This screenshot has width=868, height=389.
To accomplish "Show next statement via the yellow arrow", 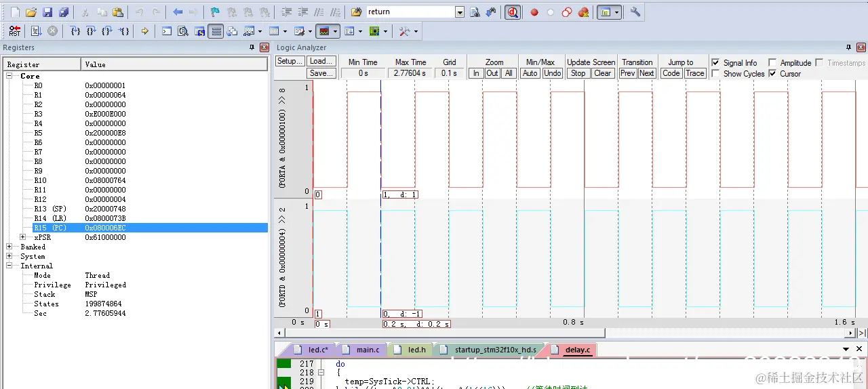I will tap(145, 31).
